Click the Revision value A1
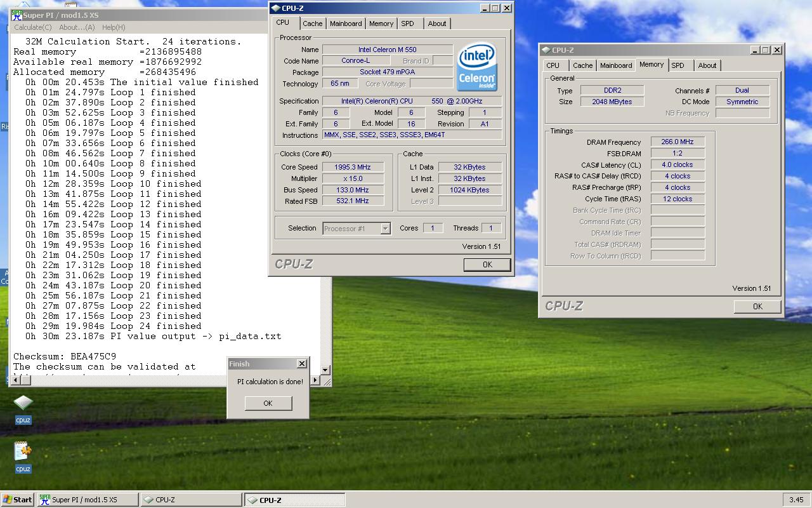This screenshot has height=508, width=812. pyautogui.click(x=485, y=124)
